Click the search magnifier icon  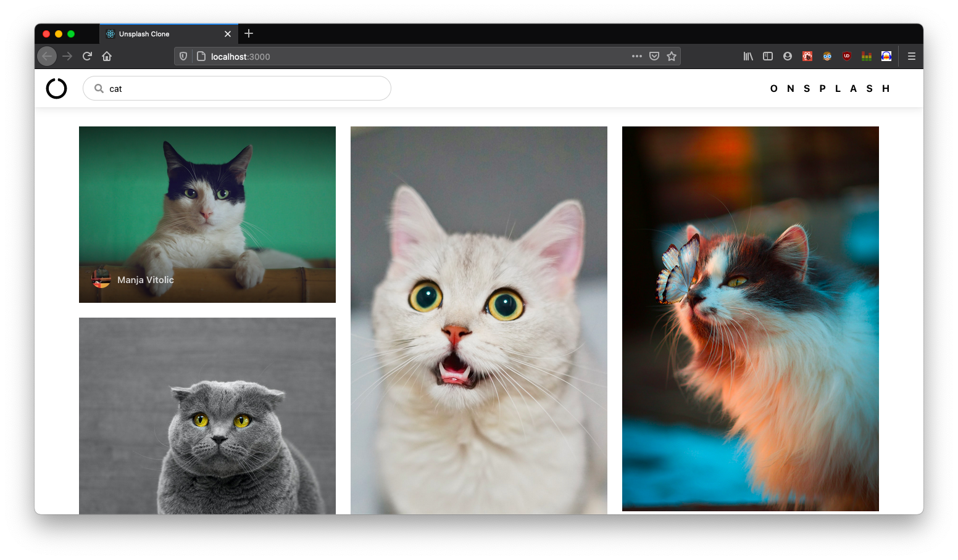coord(99,88)
